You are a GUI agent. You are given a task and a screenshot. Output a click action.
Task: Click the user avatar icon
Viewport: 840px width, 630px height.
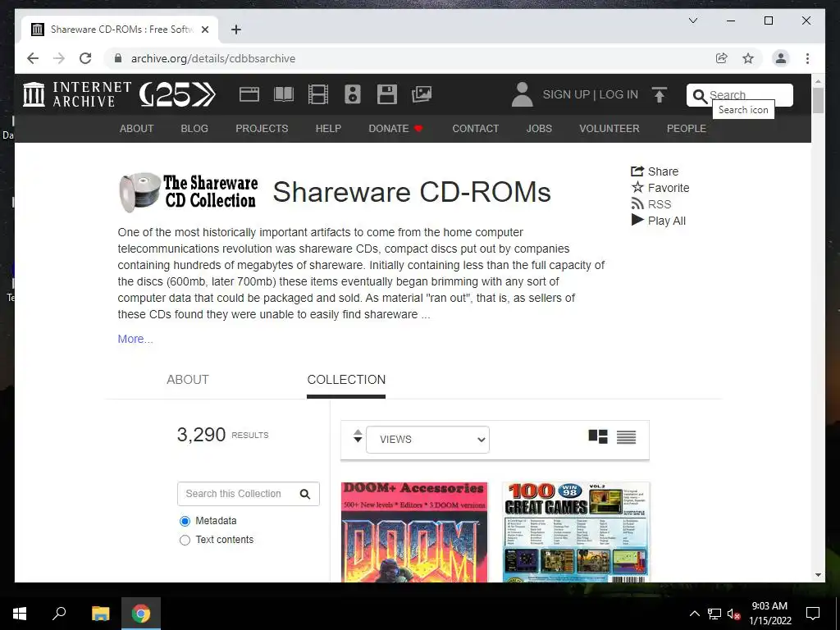pyautogui.click(x=522, y=94)
